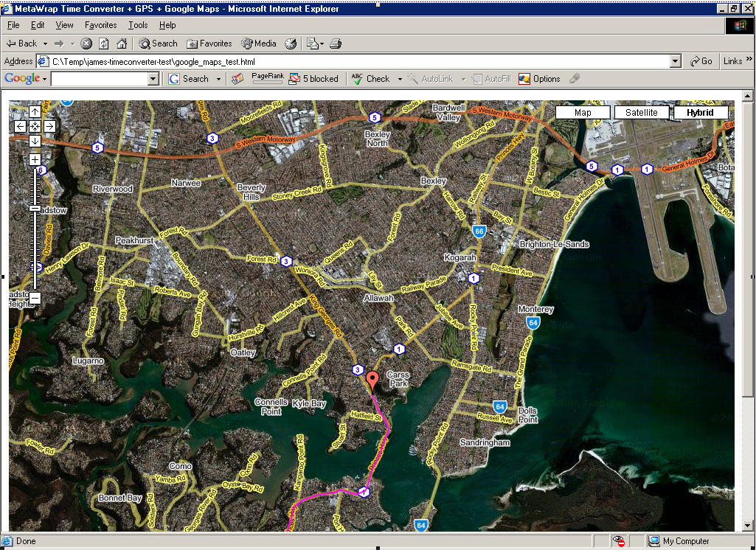756x550 pixels.
Task: Open the Favorites menu
Action: [101, 25]
